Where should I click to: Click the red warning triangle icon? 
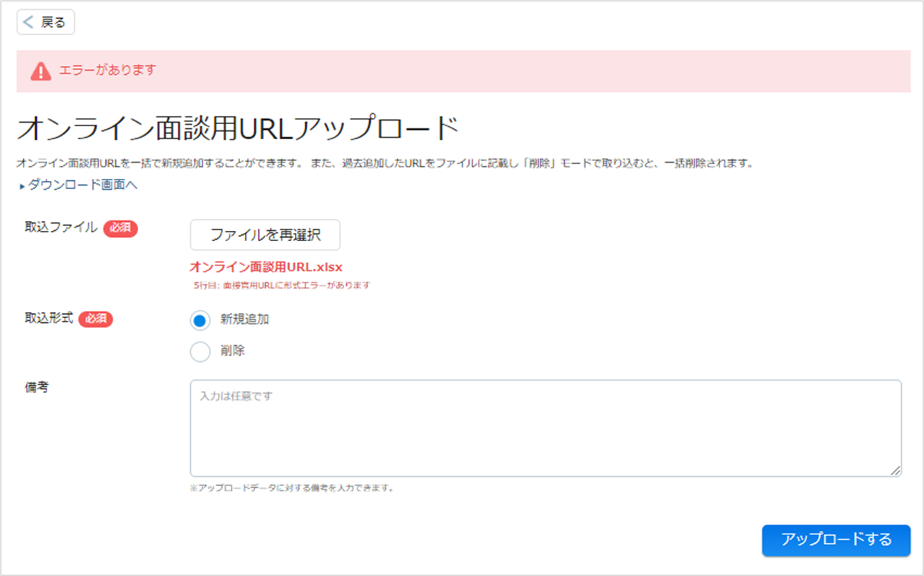coord(41,71)
